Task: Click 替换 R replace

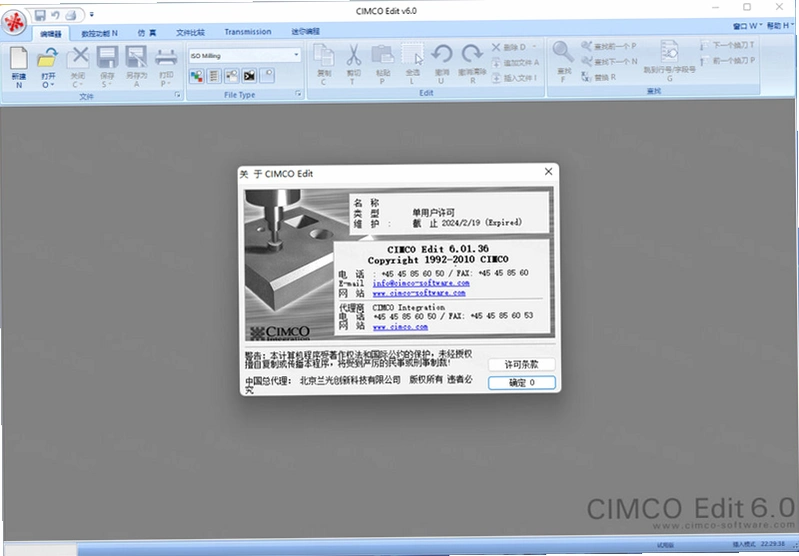Action: [599, 77]
